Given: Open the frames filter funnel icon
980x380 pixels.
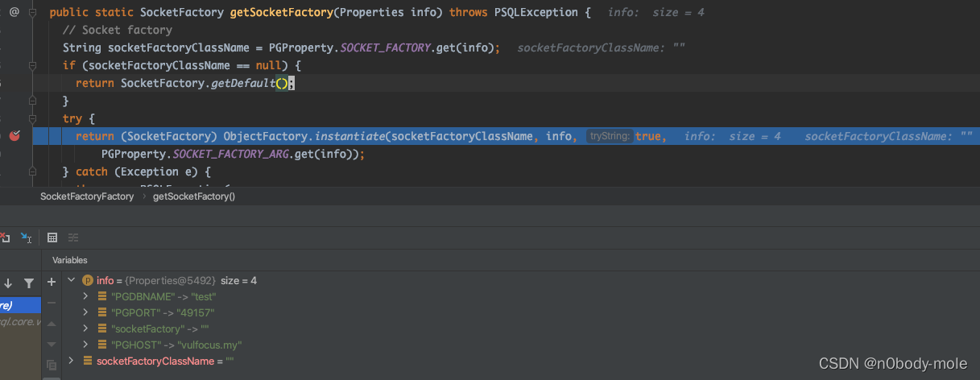Looking at the screenshot, I should pos(29,283).
